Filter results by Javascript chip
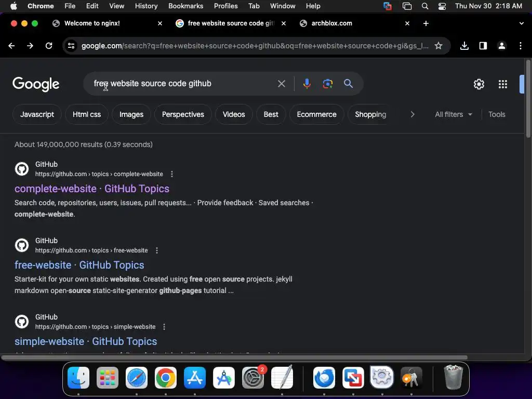The height and width of the screenshot is (399, 532). coord(37,114)
